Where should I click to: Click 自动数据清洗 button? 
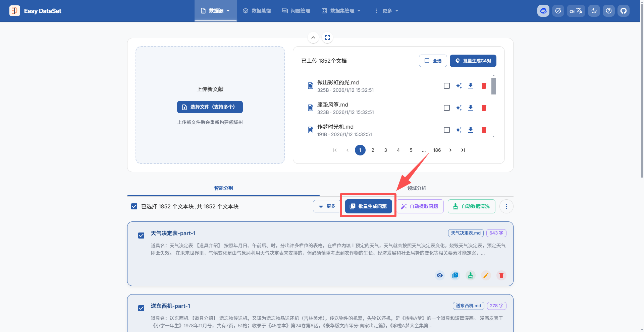pyautogui.click(x=472, y=206)
